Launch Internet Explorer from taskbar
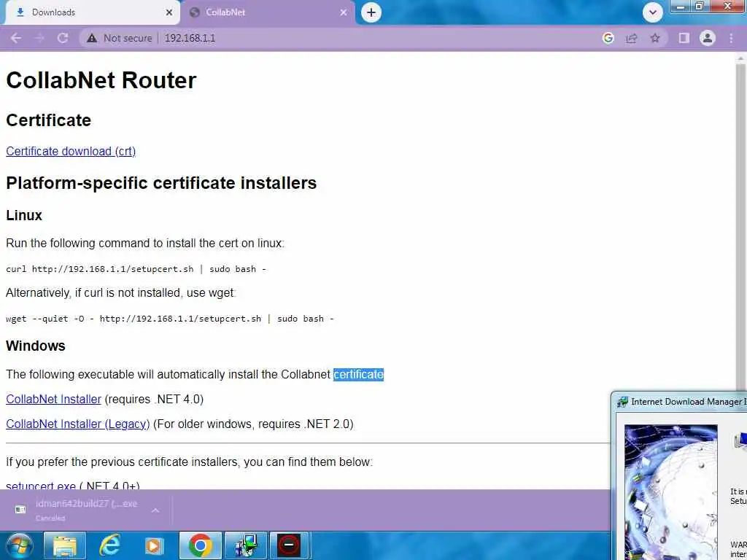747x560 pixels. [109, 545]
